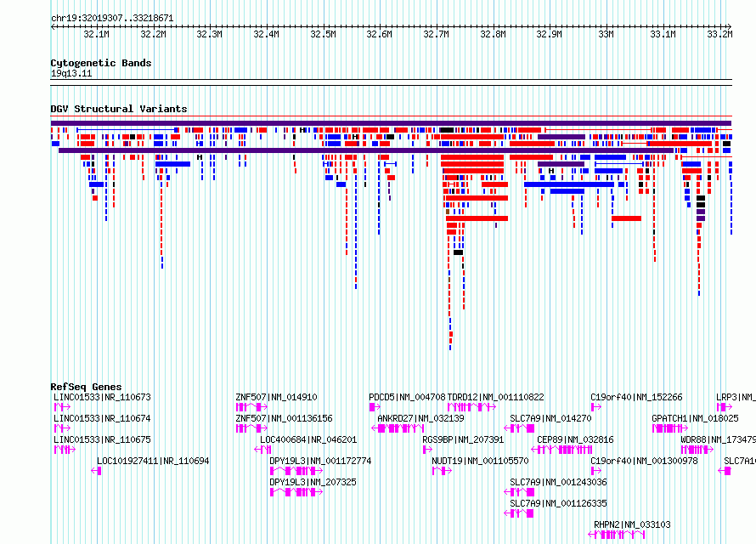Click RGS9BP|NM_207391 gene label
The height and width of the screenshot is (544, 756).
[463, 439]
